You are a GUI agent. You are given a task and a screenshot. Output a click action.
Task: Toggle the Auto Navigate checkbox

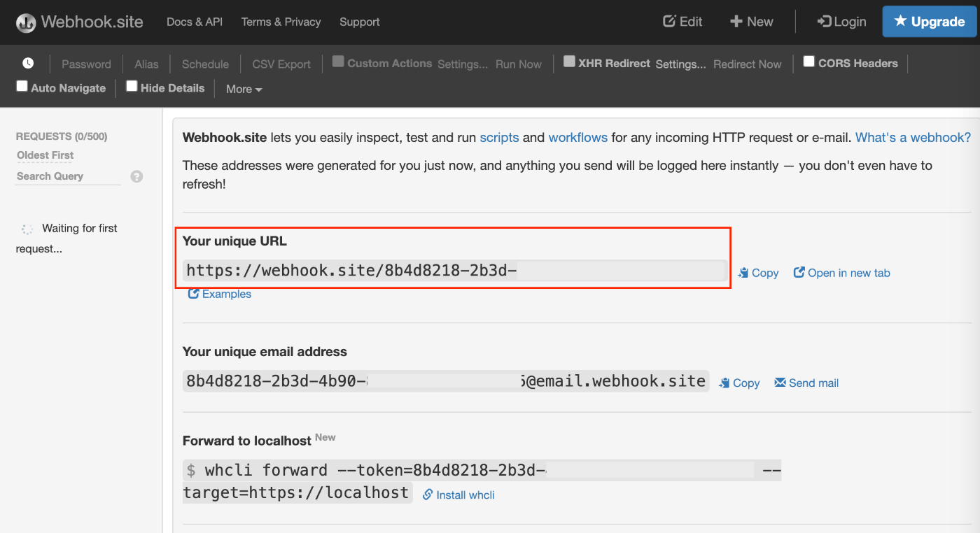[22, 87]
